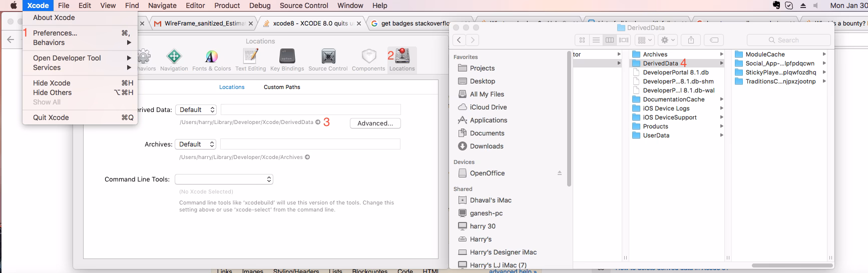The image size is (868, 273).
Task: Open the Apple menu
Action: click(x=14, y=5)
